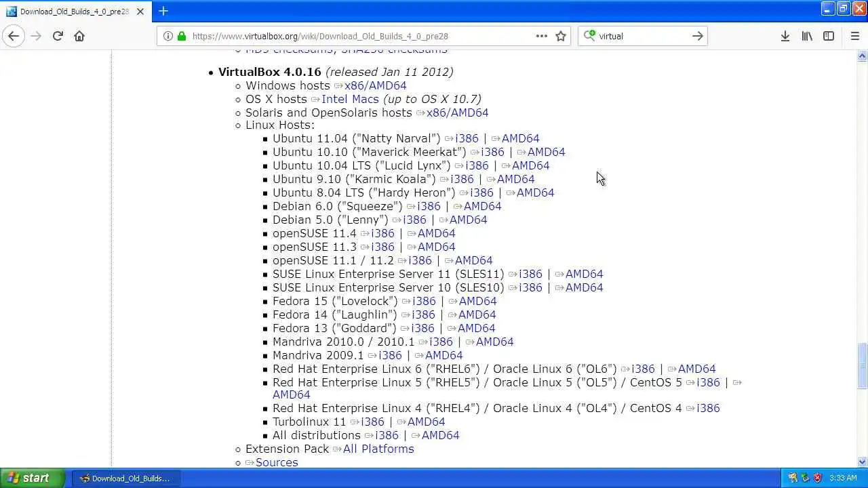This screenshot has height=488, width=868.
Task: Open the Windows start menu
Action: pyautogui.click(x=33, y=478)
